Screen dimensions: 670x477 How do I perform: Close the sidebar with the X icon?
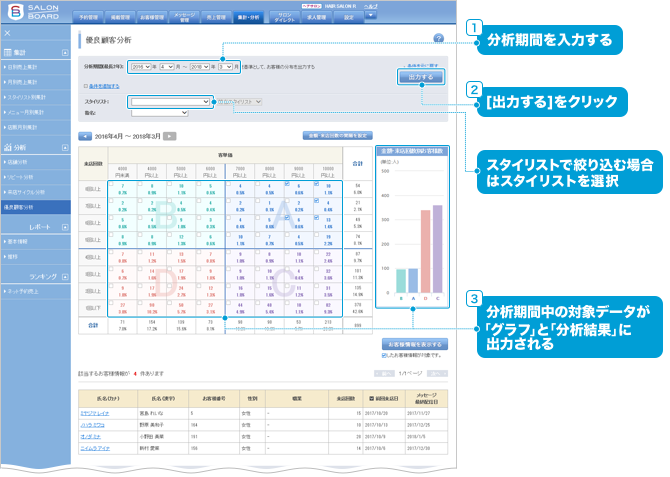coord(7,33)
